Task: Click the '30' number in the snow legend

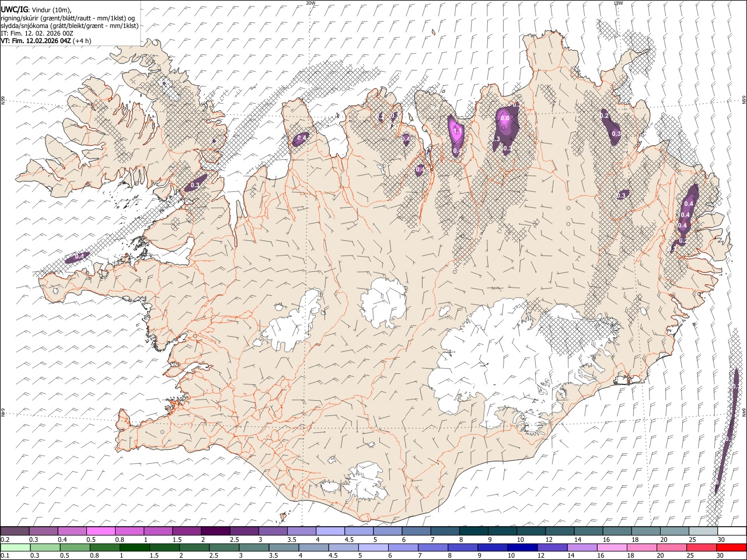Action: [721, 540]
